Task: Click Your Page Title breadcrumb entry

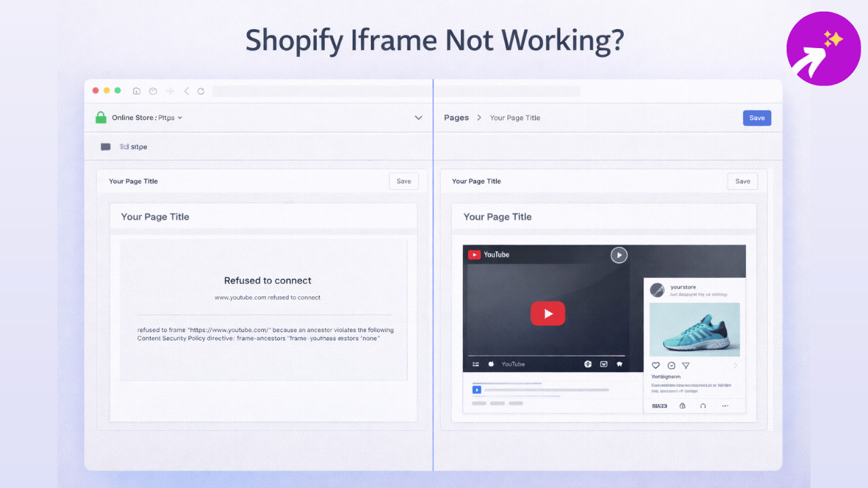Action: 515,117
